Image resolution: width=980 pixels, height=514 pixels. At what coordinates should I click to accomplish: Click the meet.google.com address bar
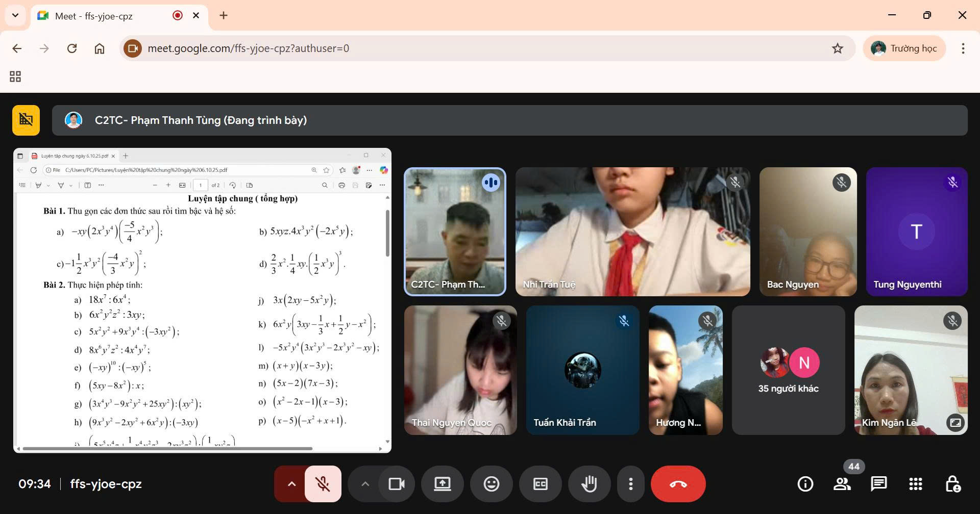click(459, 48)
